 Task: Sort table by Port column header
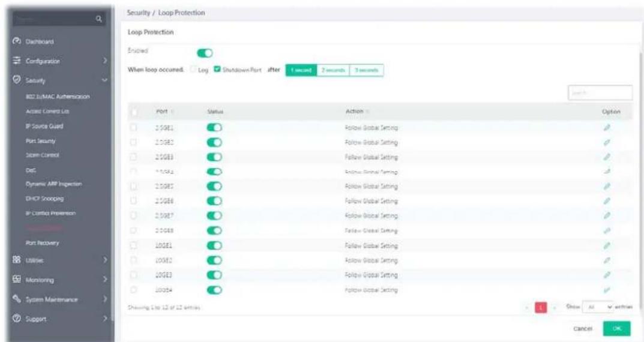pyautogui.click(x=164, y=111)
